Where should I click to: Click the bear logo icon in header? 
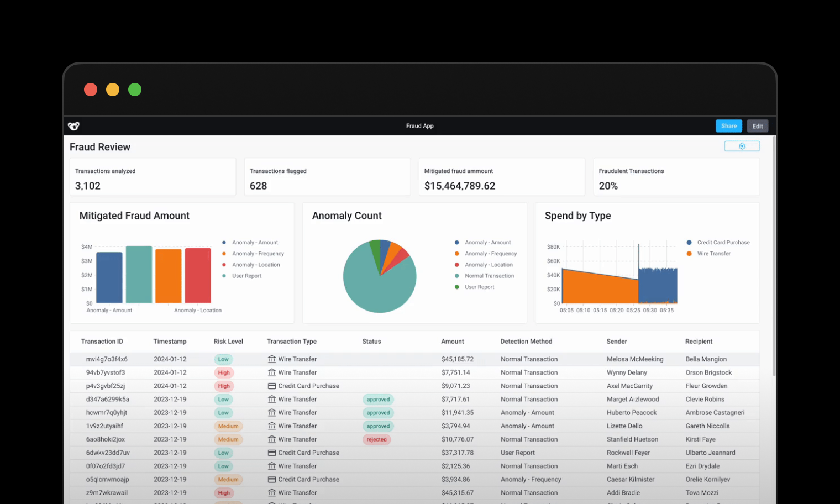coord(73,126)
